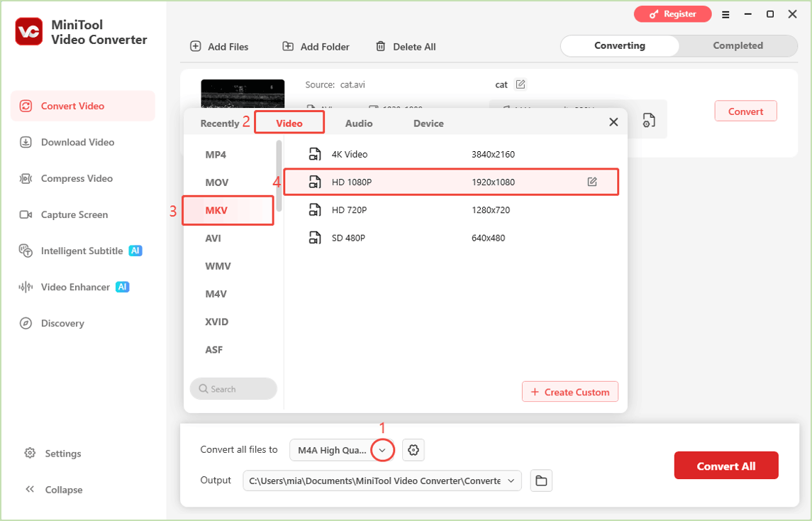Choose MP4 from the format list
The width and height of the screenshot is (812, 521).
point(216,155)
